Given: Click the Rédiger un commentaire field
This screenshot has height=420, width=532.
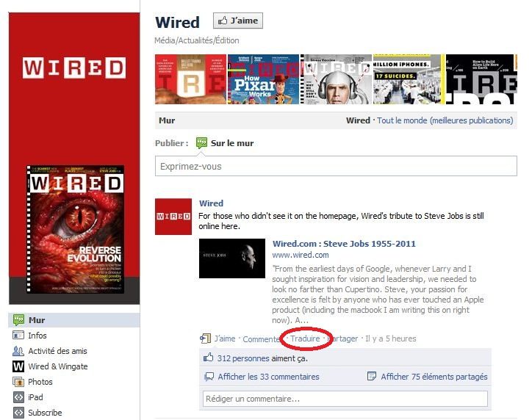Looking at the screenshot, I should click(x=345, y=399).
